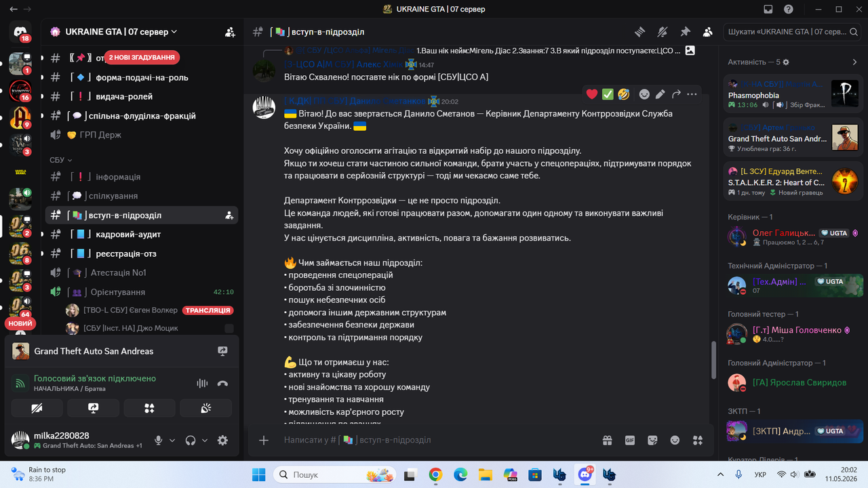868x488 pixels.
Task: Open the Threads icon in channel header
Action: 639,32
